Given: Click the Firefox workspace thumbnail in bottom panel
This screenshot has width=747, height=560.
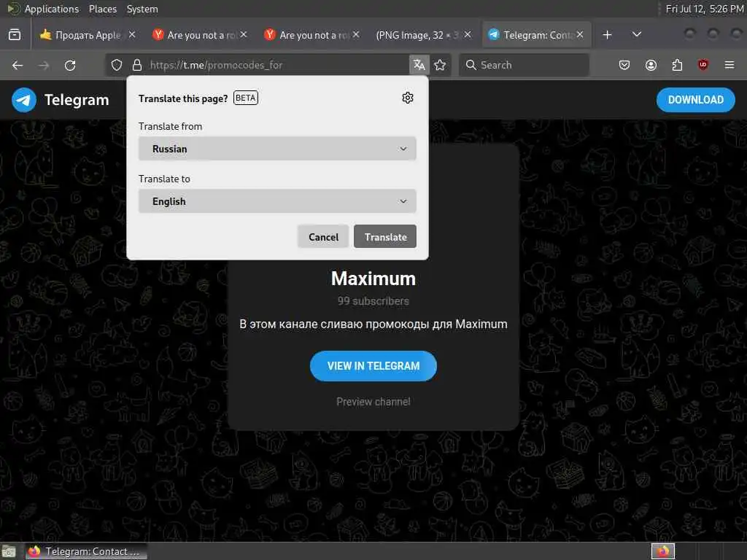Looking at the screenshot, I should point(663,551).
